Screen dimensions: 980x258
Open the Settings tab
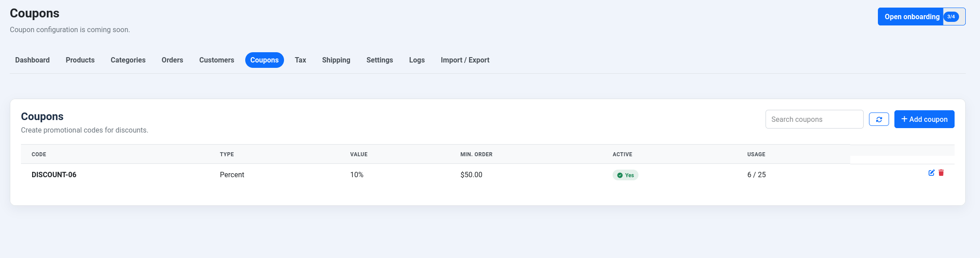[380, 60]
